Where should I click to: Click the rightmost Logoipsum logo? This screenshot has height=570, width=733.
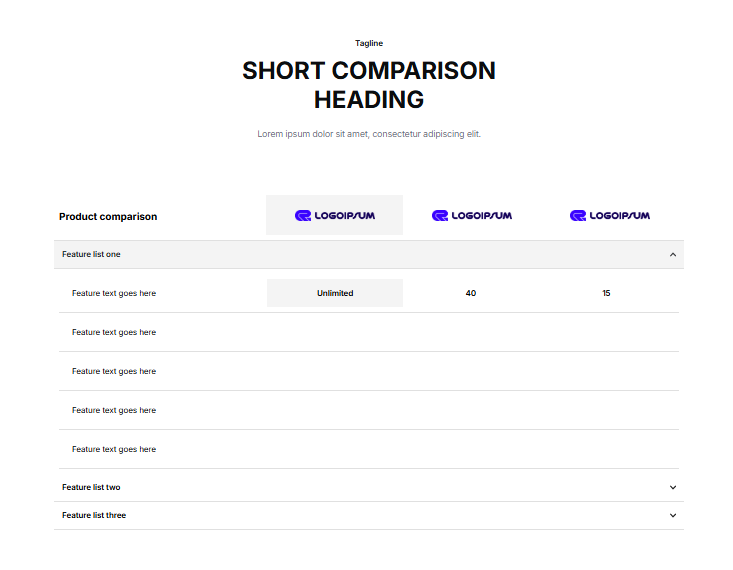pyautogui.click(x=609, y=216)
